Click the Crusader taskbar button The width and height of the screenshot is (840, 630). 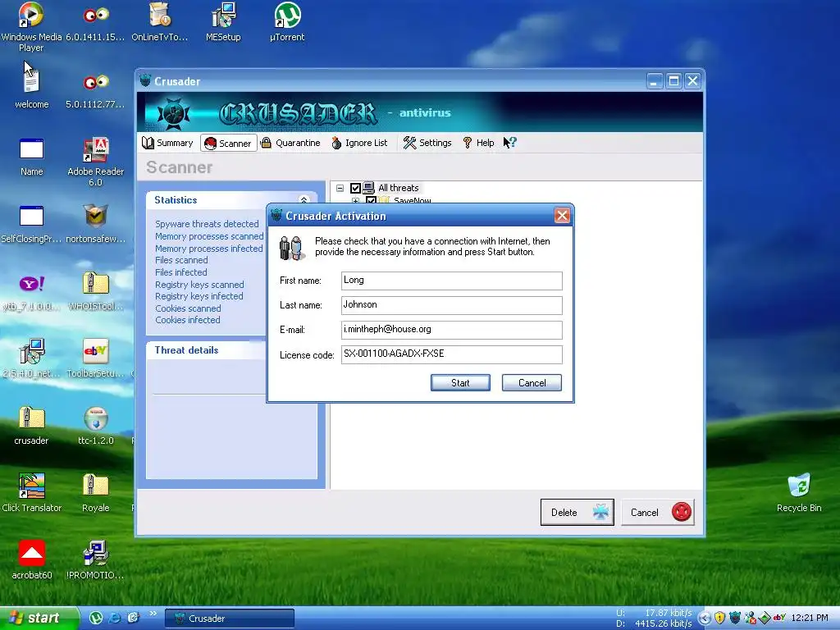coord(230,619)
